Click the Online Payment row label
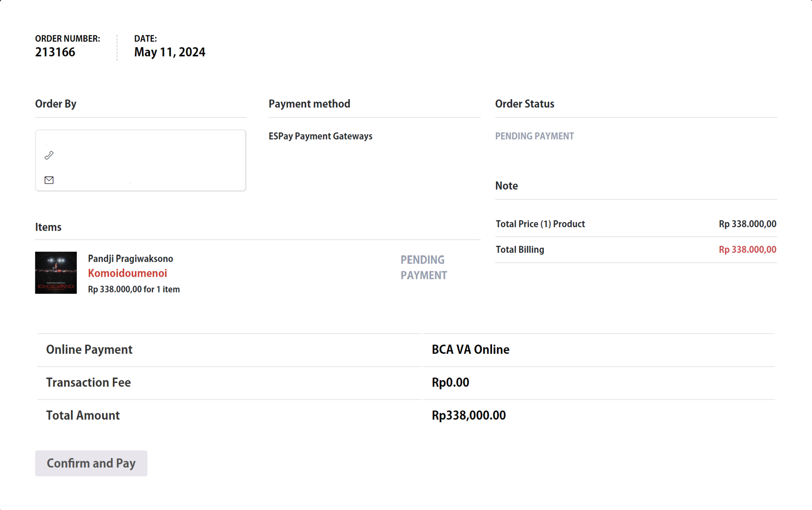The width and height of the screenshot is (812, 510). coord(89,349)
